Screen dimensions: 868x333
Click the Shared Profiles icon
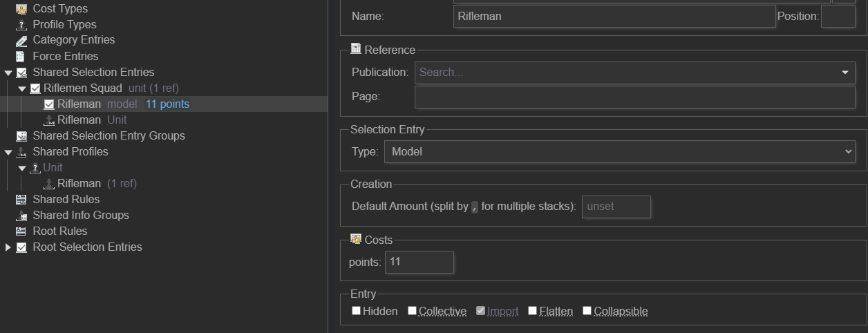(21, 152)
